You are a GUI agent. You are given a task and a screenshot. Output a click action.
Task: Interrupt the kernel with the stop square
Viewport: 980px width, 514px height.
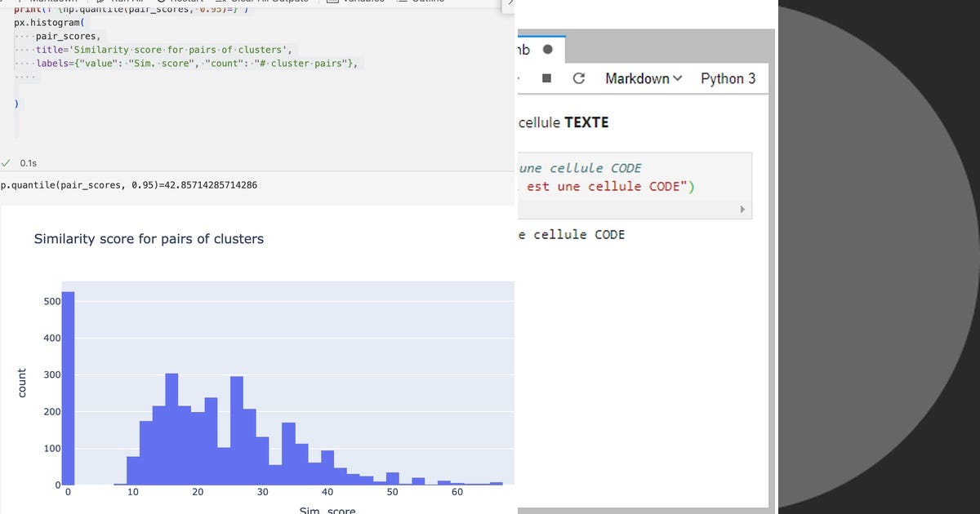[546, 78]
